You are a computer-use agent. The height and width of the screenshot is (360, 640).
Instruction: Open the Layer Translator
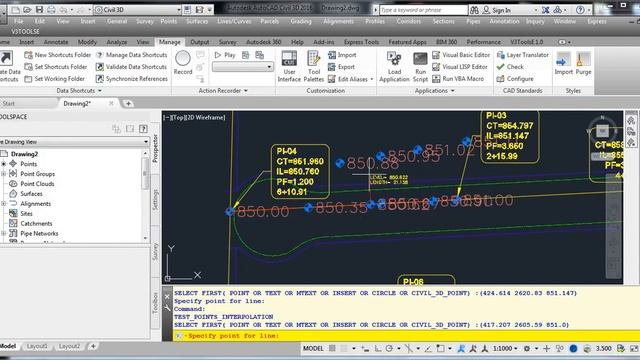click(522, 55)
